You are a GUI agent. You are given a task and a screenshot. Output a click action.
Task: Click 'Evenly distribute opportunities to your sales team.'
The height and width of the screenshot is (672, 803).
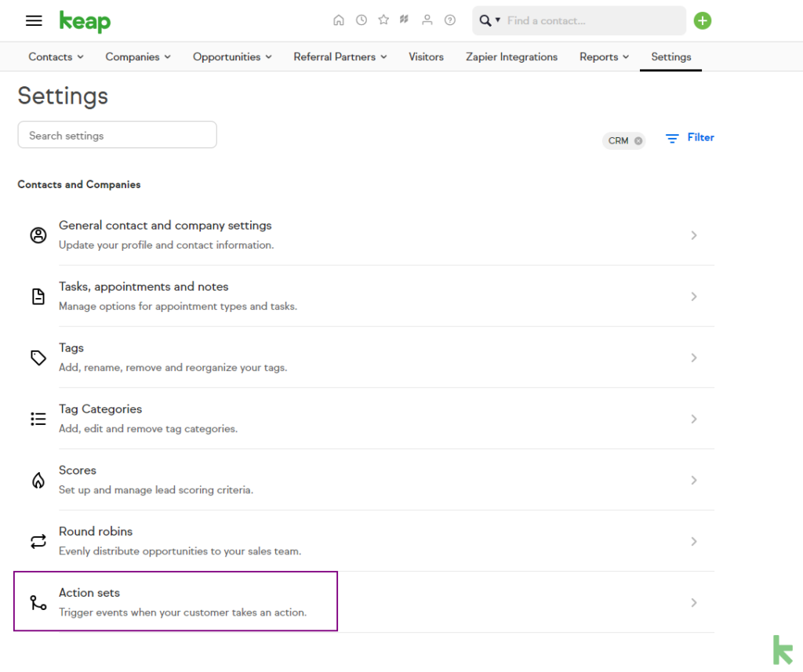click(180, 551)
